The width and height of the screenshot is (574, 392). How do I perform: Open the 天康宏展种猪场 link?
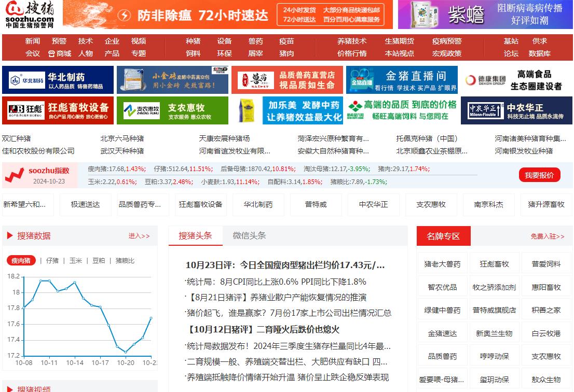tap(224, 138)
